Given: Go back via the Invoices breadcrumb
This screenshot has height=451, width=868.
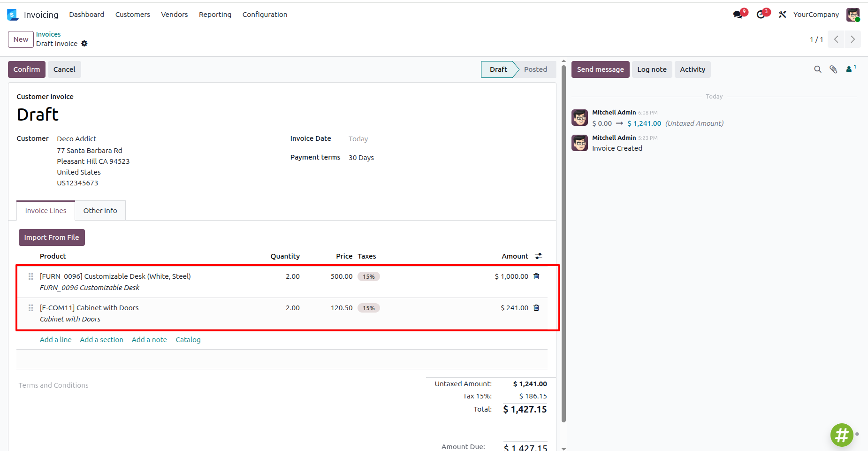Looking at the screenshot, I should click(x=48, y=34).
